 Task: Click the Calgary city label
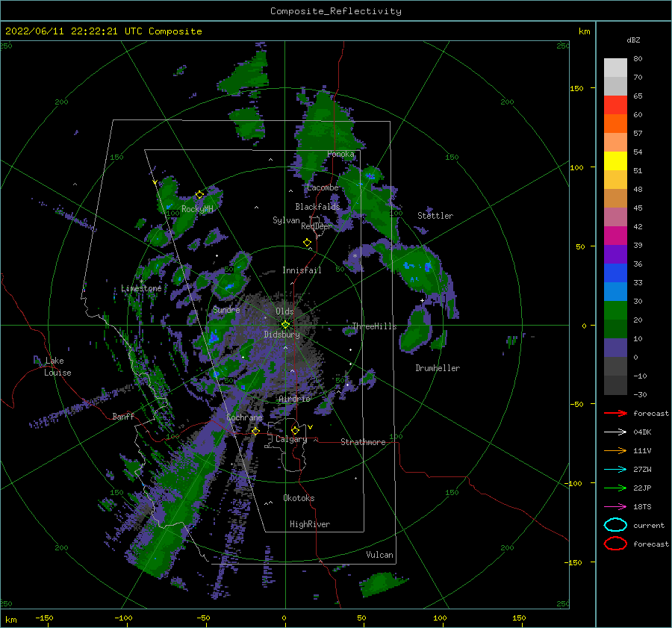click(x=291, y=439)
